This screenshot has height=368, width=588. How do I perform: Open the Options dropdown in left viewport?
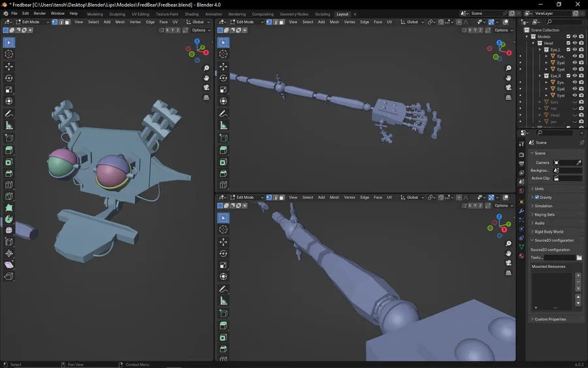(x=201, y=30)
